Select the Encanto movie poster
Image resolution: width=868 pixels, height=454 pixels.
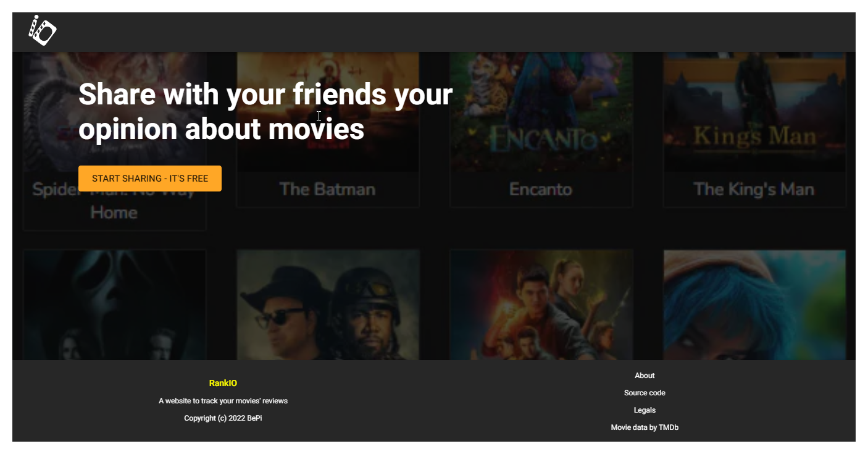pyautogui.click(x=541, y=111)
